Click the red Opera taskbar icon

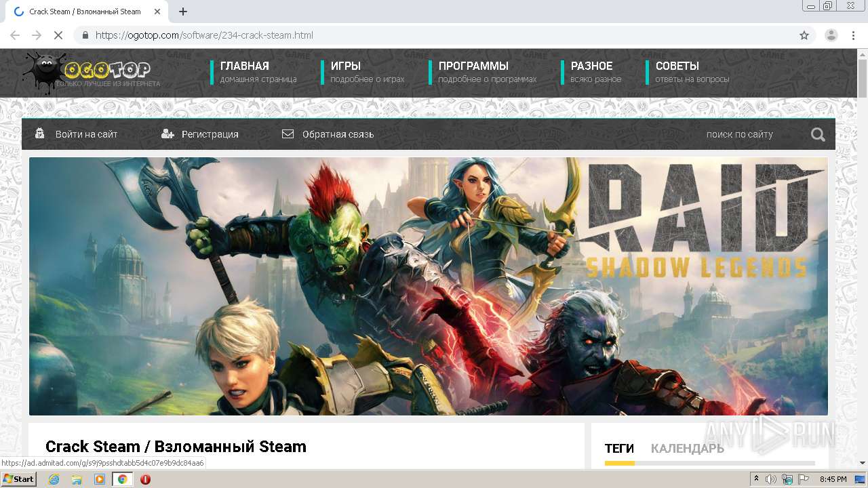[145, 479]
